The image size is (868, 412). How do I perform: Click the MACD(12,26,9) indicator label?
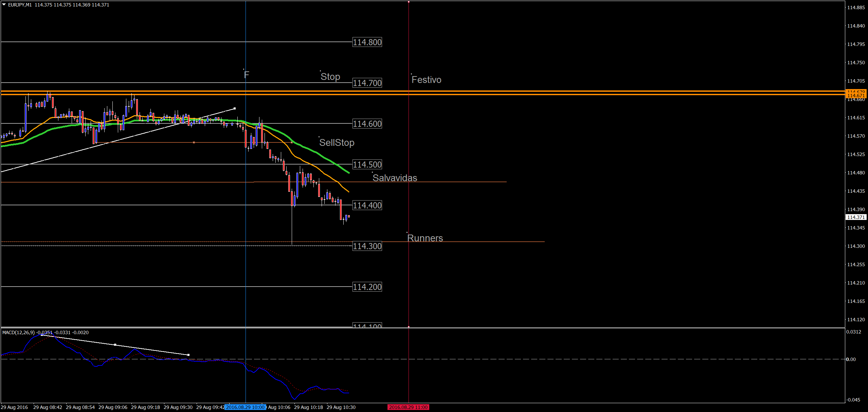click(x=19, y=332)
